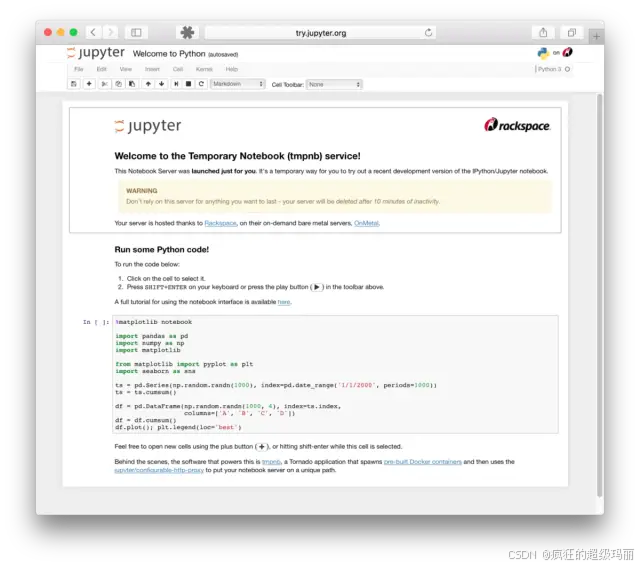Show the Safari sidebar
Image resolution: width=640 pixels, height=566 pixels.
click(x=136, y=32)
